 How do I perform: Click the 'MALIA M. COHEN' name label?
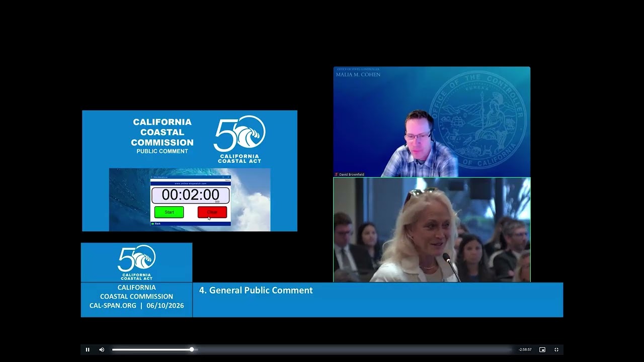click(358, 75)
